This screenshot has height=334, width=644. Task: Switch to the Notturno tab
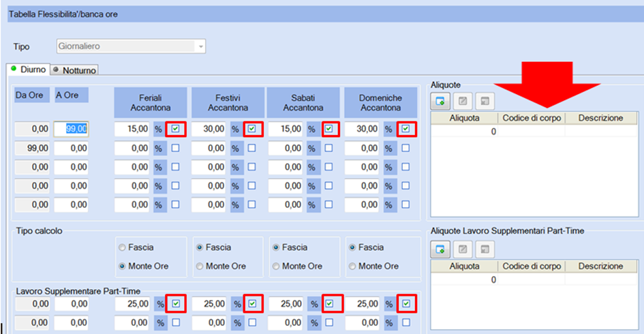74,70
